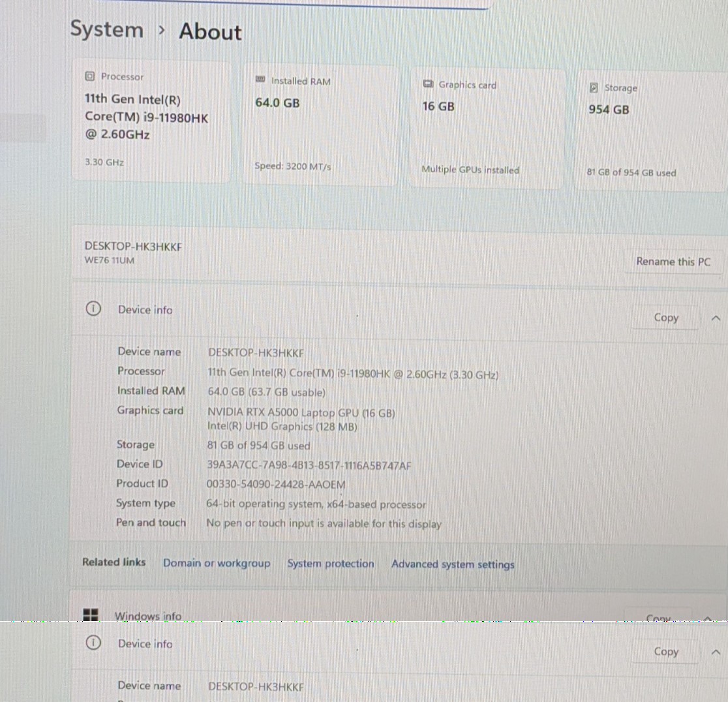Open Advanced system settings link
Image resolution: width=728 pixels, height=702 pixels.
click(x=453, y=564)
